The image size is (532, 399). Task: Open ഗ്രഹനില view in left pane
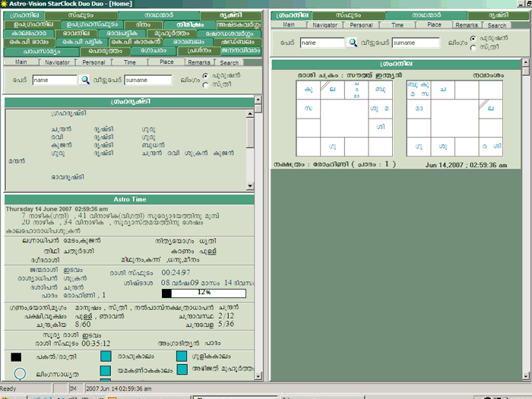[x=24, y=16]
